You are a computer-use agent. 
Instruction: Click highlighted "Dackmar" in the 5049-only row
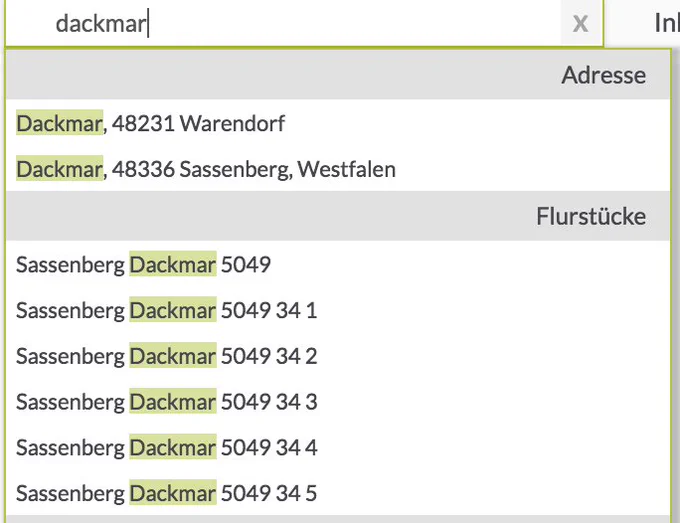coord(173,264)
